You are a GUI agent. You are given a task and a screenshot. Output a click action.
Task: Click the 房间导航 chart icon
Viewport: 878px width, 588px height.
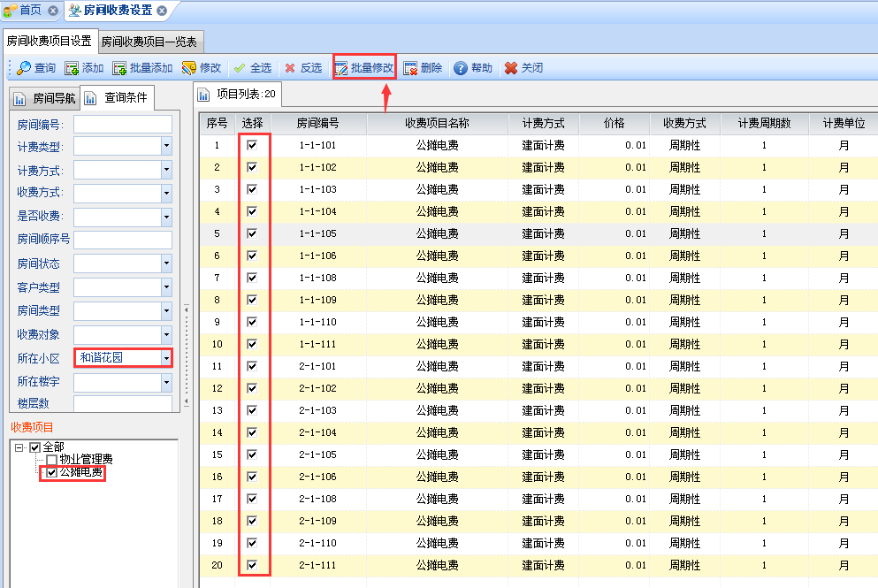[x=19, y=99]
